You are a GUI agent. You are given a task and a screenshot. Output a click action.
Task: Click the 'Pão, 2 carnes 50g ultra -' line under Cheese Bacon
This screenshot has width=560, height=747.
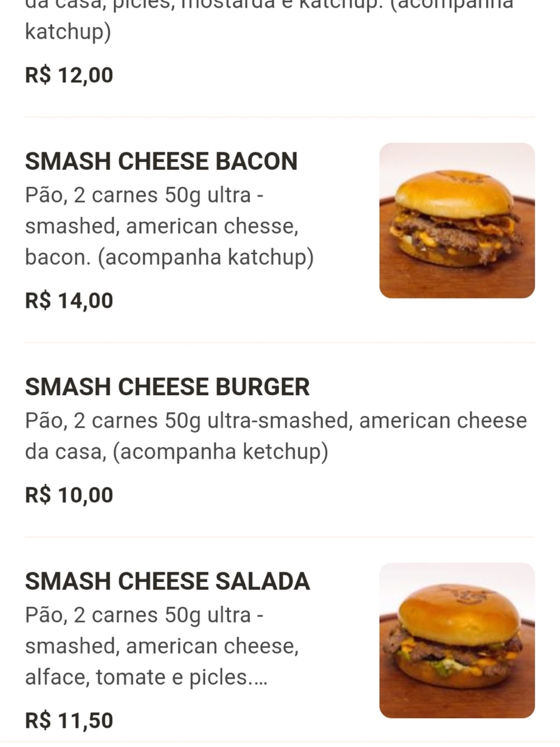144,195
